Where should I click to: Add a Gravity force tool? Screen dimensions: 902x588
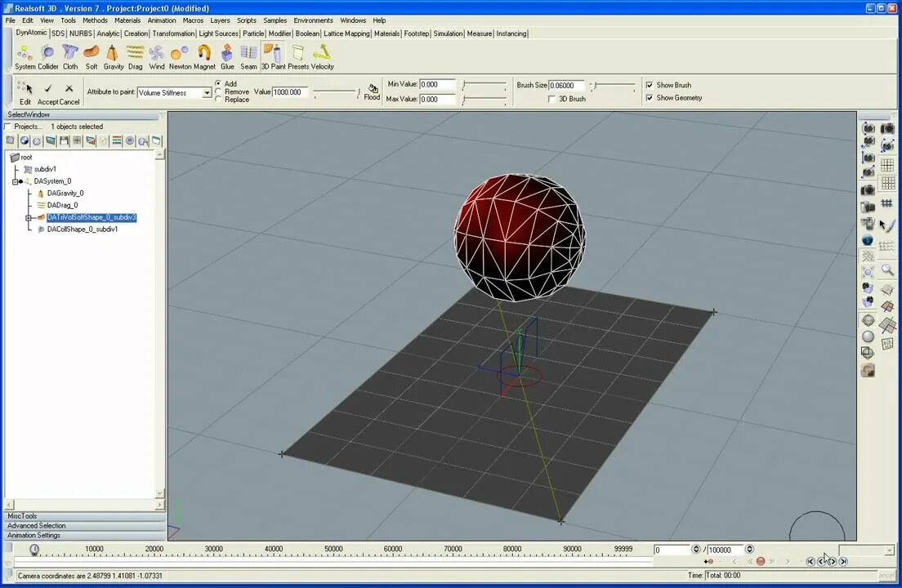(x=114, y=57)
